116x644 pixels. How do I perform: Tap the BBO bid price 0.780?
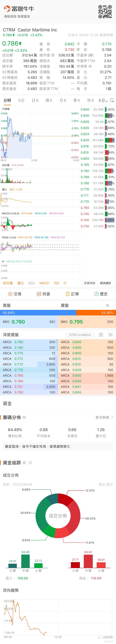pos(18,322)
